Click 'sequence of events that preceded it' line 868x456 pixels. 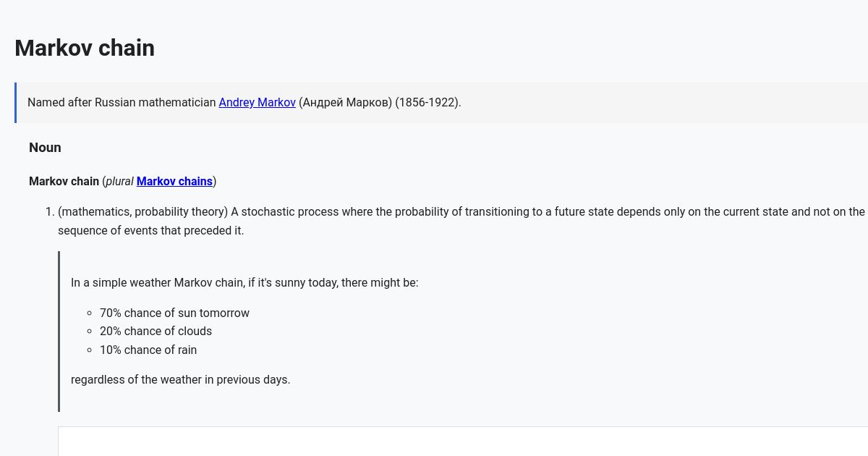point(150,231)
